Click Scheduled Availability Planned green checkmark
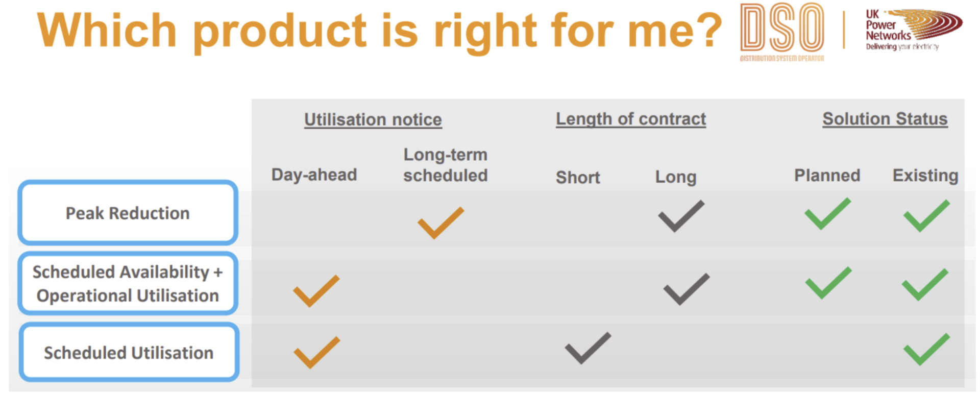Screen dimensions: 980x394 828,282
